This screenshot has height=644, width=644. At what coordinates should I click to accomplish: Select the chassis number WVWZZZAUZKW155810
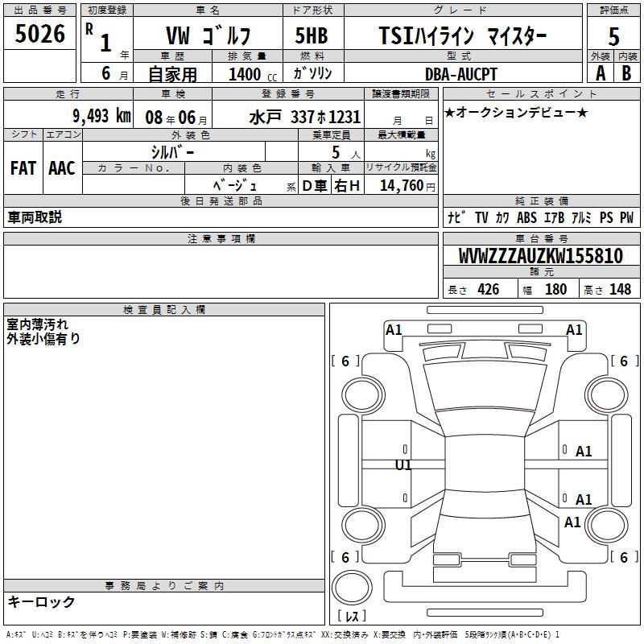point(540,255)
